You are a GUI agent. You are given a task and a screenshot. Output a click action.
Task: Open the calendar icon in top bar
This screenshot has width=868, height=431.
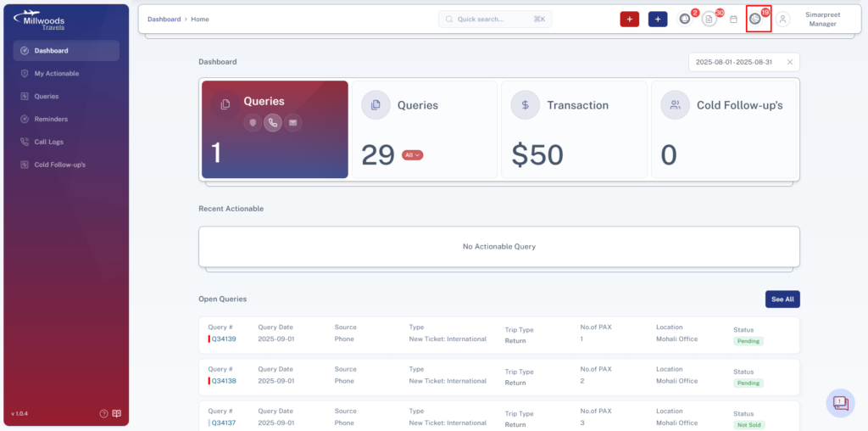pos(733,19)
